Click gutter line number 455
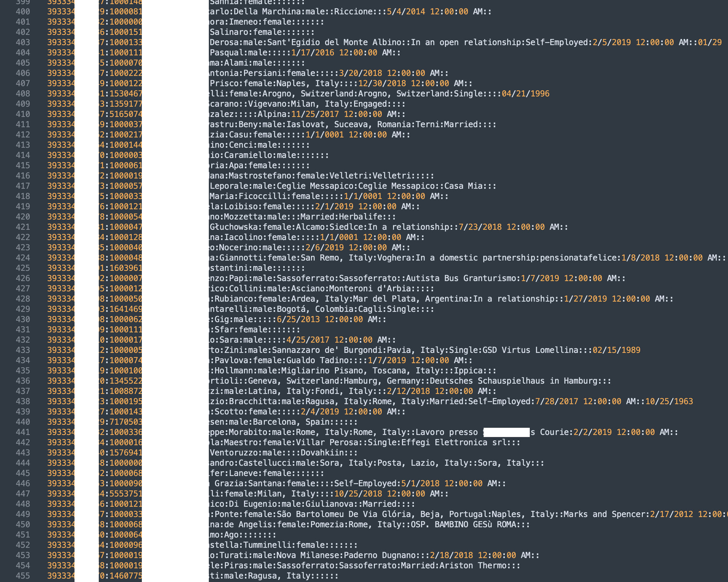 click(x=23, y=576)
